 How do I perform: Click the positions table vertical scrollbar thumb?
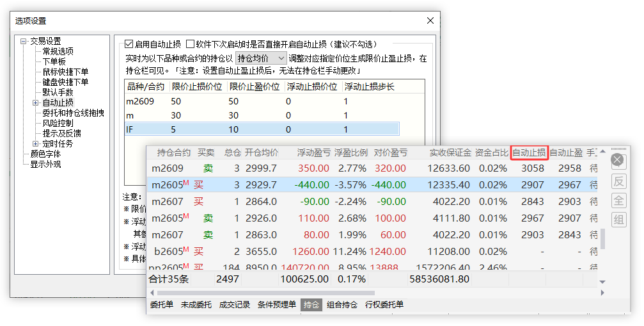602,238
